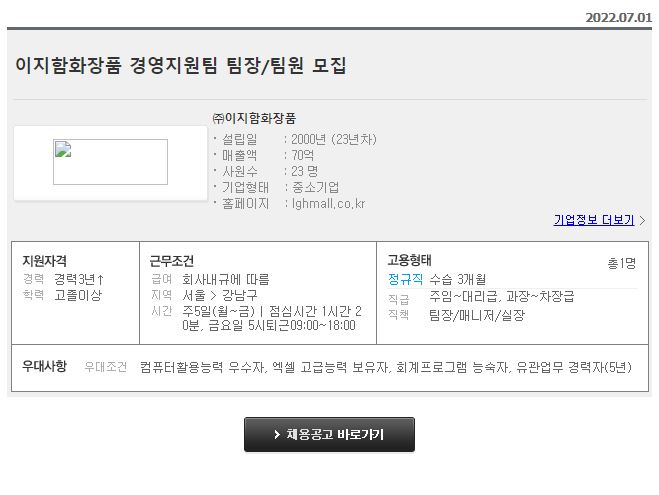Click the rank text 주임~대리급, 과장~차장급
Viewport: 659px width, 495px height.
pos(501,297)
